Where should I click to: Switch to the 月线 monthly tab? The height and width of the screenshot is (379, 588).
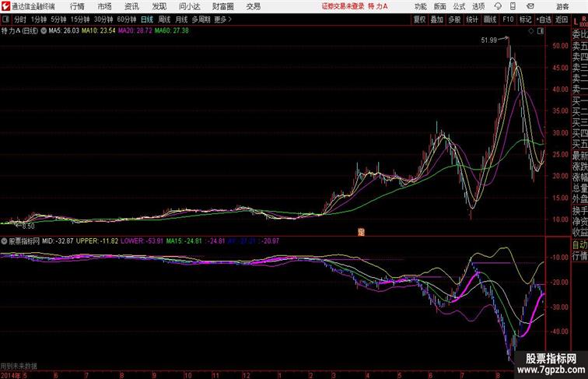click(181, 19)
